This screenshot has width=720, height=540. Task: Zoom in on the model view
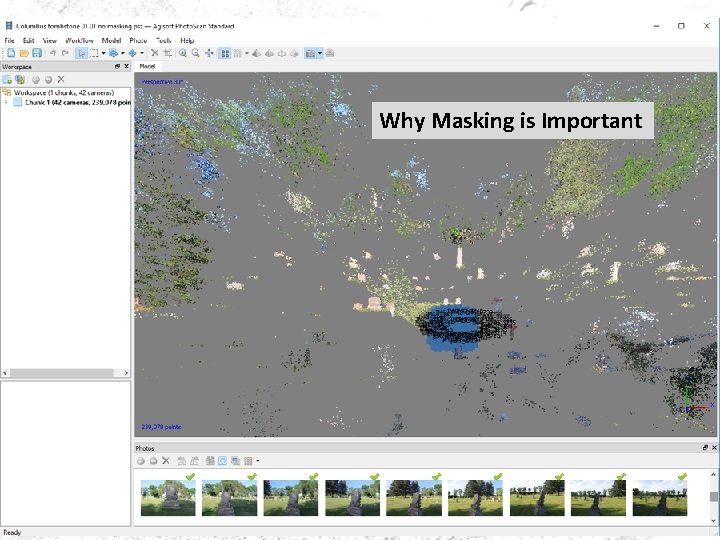183,53
